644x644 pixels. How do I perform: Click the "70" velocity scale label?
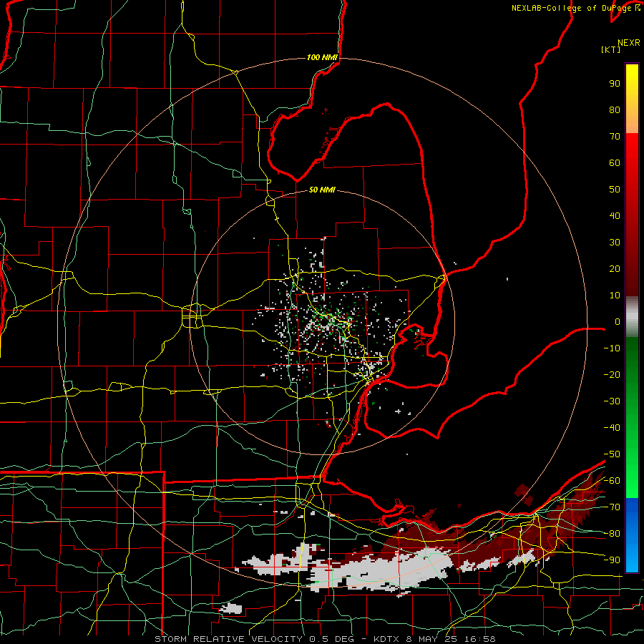(615, 137)
